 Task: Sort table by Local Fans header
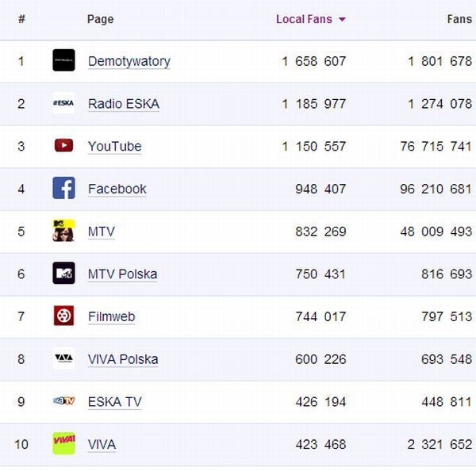[x=304, y=19]
